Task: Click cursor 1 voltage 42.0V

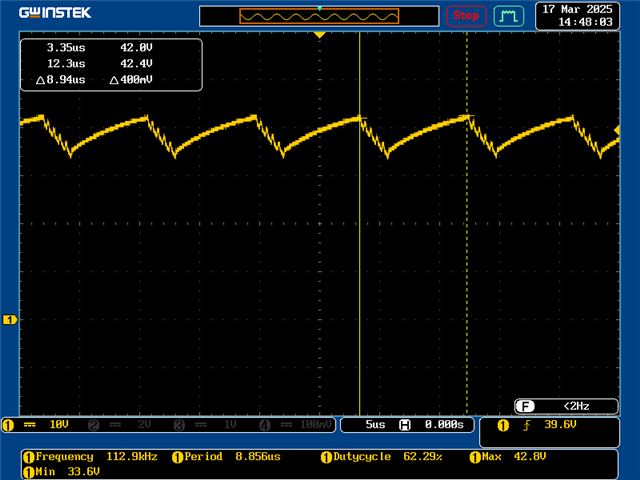Action: [x=136, y=48]
